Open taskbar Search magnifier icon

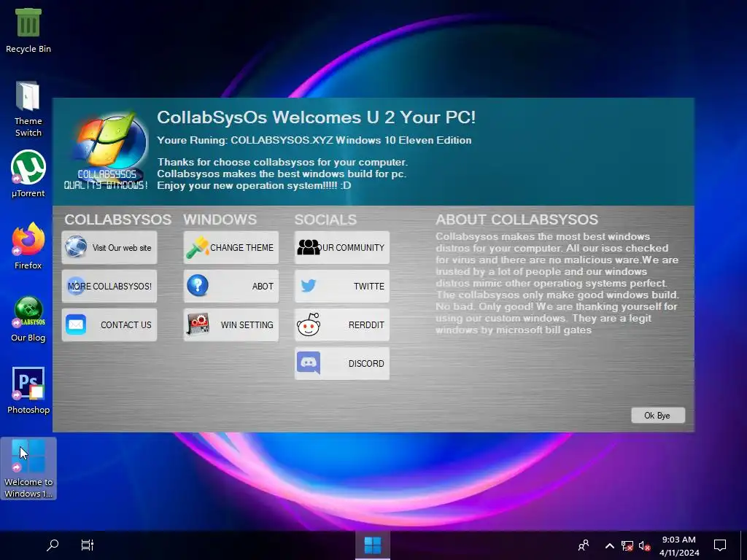coord(53,545)
